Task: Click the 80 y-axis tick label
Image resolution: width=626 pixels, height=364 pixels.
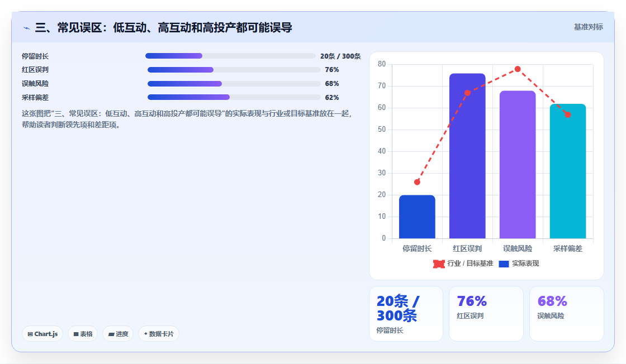Action: point(382,64)
